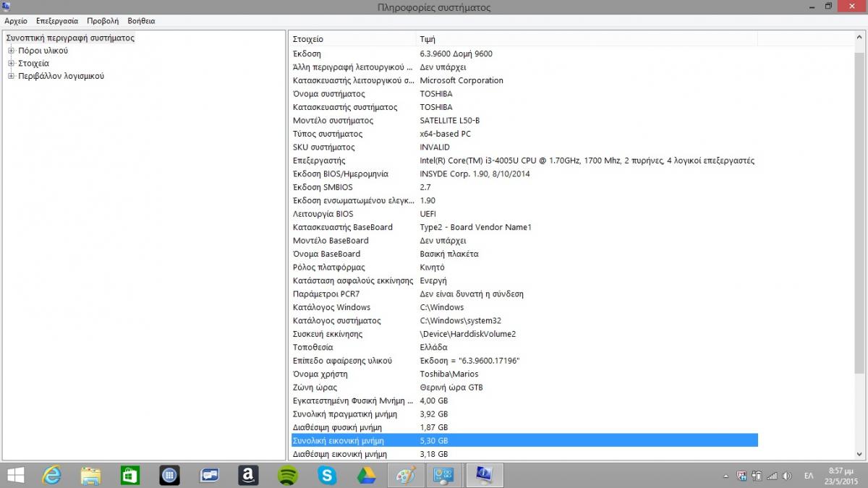
Task: Click the ΕΛ language indicator
Action: (809, 476)
